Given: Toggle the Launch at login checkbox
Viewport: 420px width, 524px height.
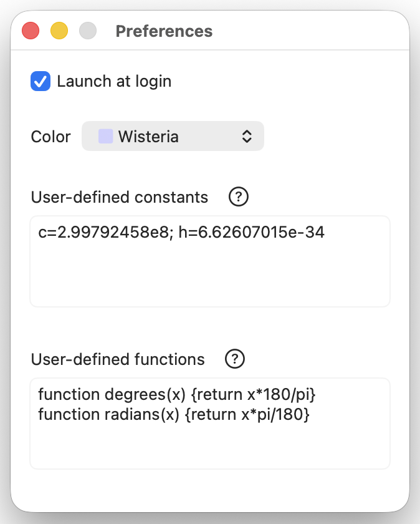Looking at the screenshot, I should [41, 81].
